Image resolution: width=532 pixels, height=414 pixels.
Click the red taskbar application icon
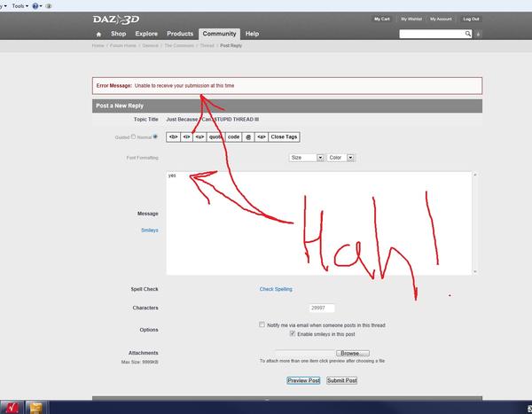tap(12, 408)
